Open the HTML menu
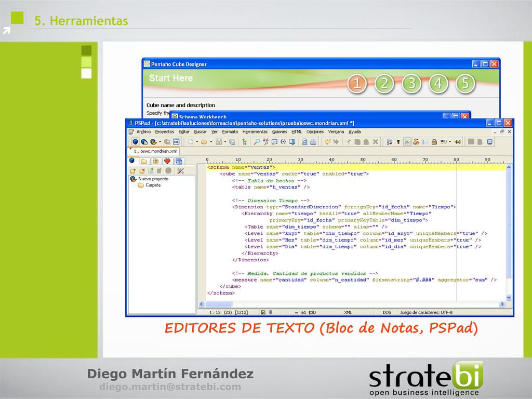This screenshot has width=532, height=399. coord(297,131)
